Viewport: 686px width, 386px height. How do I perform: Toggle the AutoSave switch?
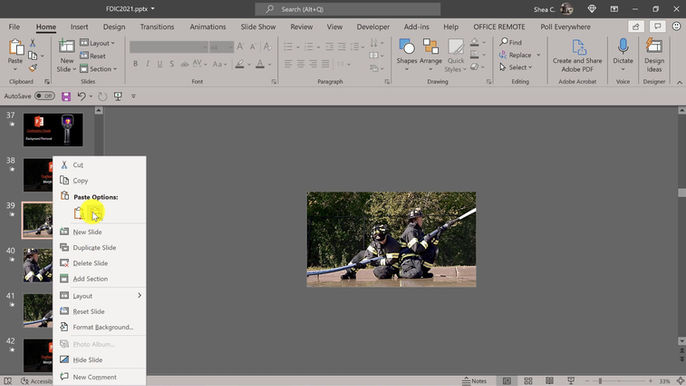[x=44, y=96]
